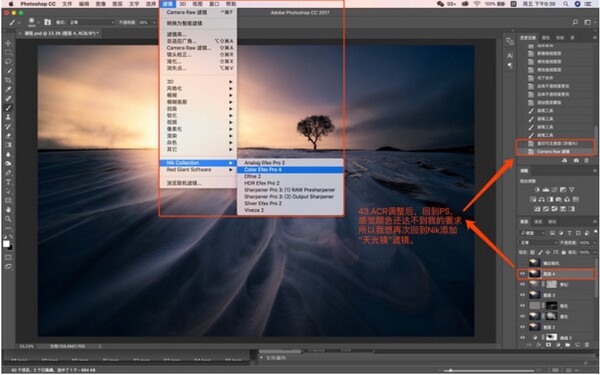600x375 pixels.
Task: Open the Apple menu
Action: pos(11,4)
